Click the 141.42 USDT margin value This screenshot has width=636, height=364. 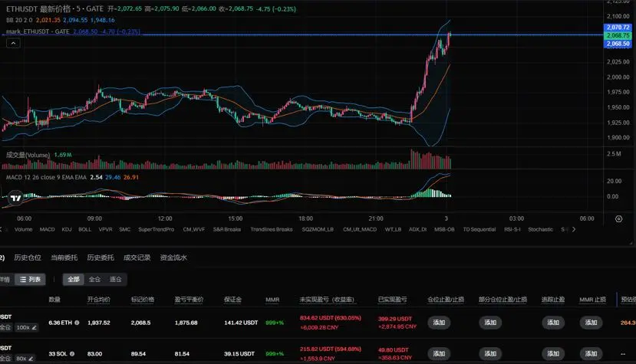(x=241, y=323)
